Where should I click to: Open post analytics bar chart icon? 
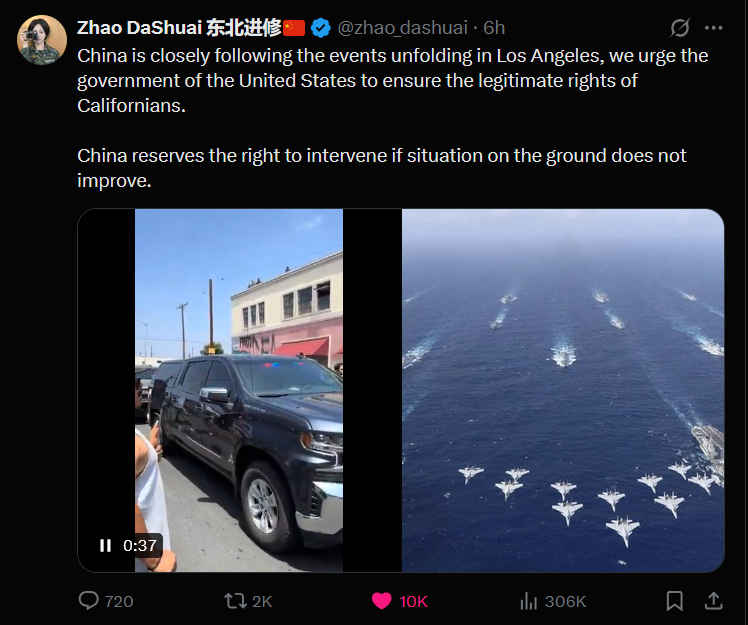[x=528, y=600]
